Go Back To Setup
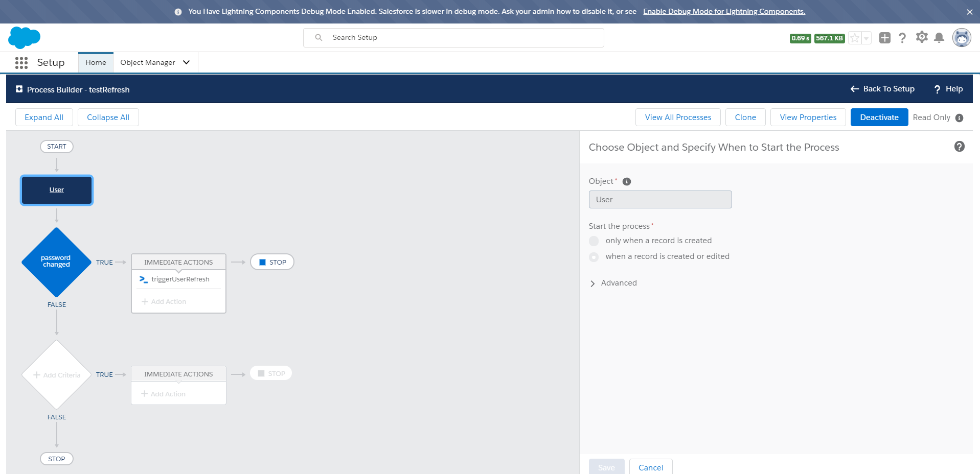The width and height of the screenshot is (980, 474). click(x=882, y=89)
